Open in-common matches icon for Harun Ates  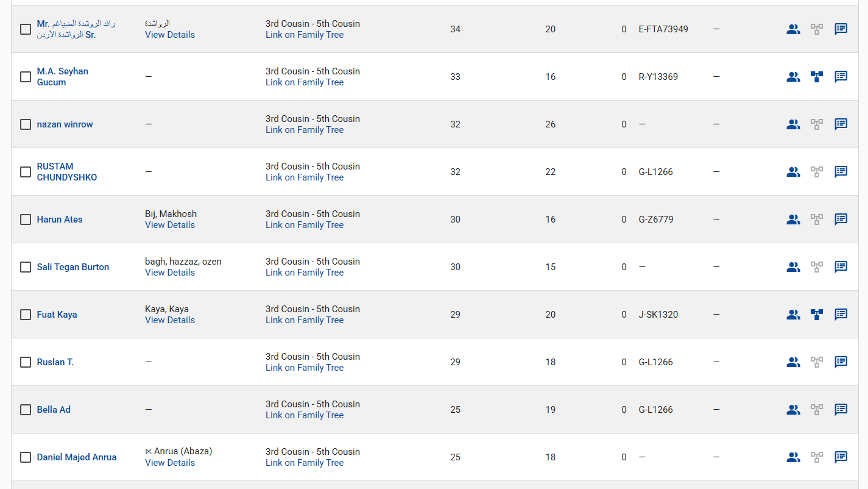pyautogui.click(x=793, y=220)
